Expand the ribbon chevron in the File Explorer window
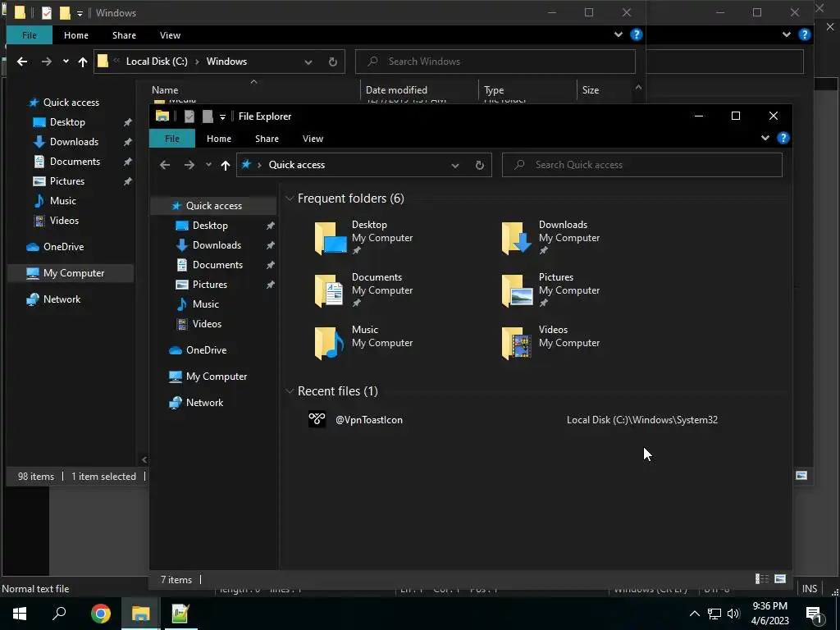This screenshot has width=840, height=630. click(x=765, y=138)
